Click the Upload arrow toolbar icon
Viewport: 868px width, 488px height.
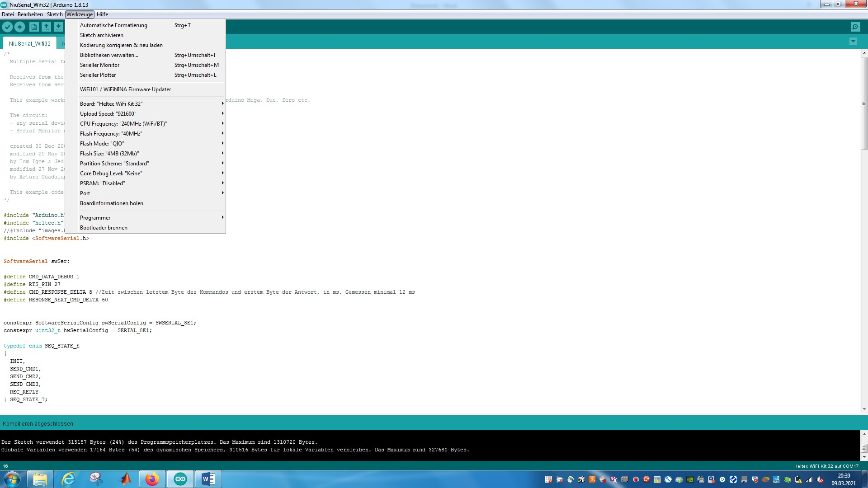pyautogui.click(x=19, y=27)
